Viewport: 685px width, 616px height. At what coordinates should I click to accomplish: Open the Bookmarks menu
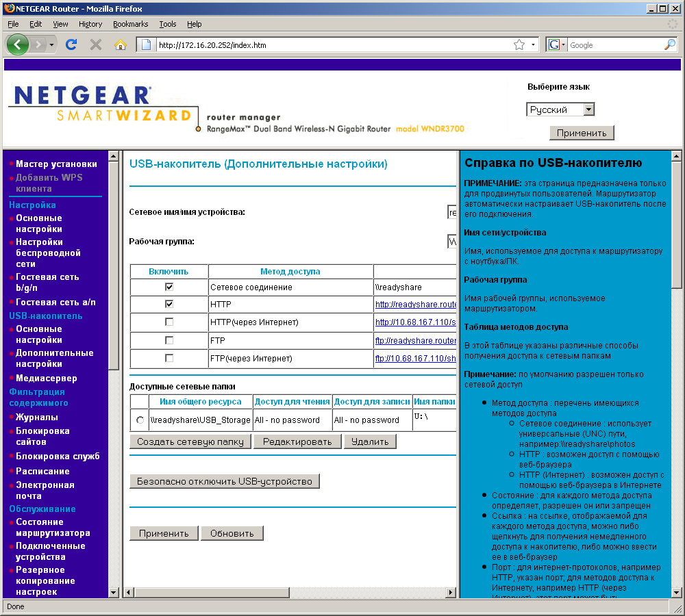pyautogui.click(x=130, y=24)
